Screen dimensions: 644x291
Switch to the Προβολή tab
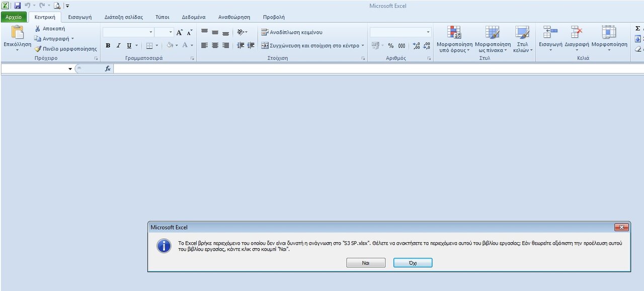coord(274,17)
